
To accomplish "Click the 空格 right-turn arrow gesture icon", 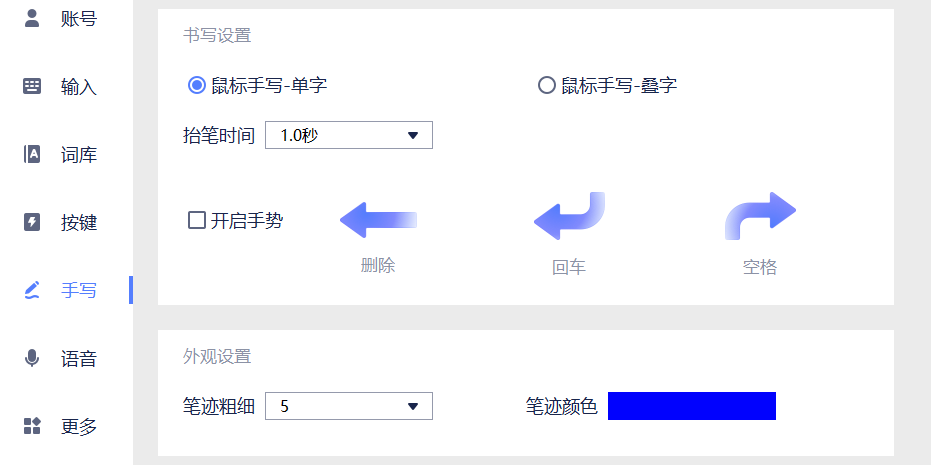I will pyautogui.click(x=760, y=216).
